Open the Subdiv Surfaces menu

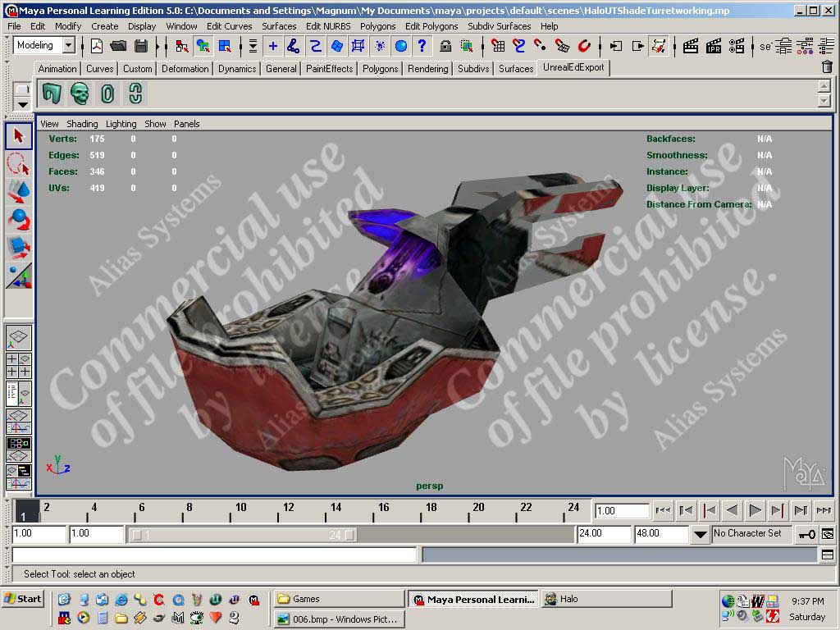coord(499,26)
